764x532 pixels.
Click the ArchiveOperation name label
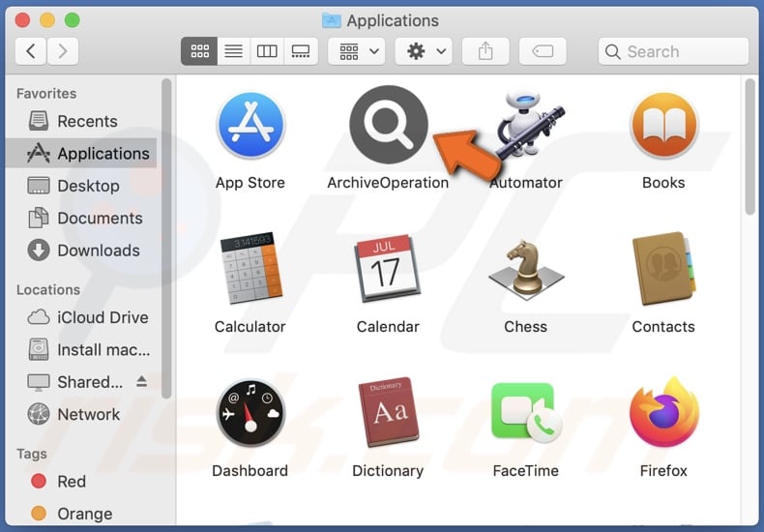point(388,183)
